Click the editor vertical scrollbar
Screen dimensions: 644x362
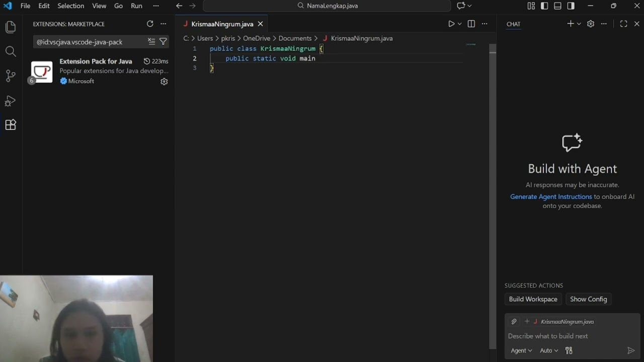click(x=493, y=196)
